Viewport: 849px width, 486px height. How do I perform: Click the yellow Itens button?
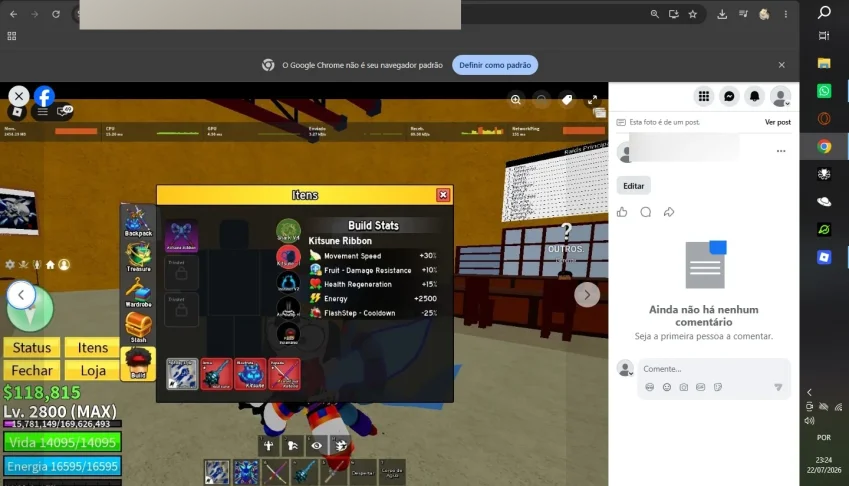[93, 347]
